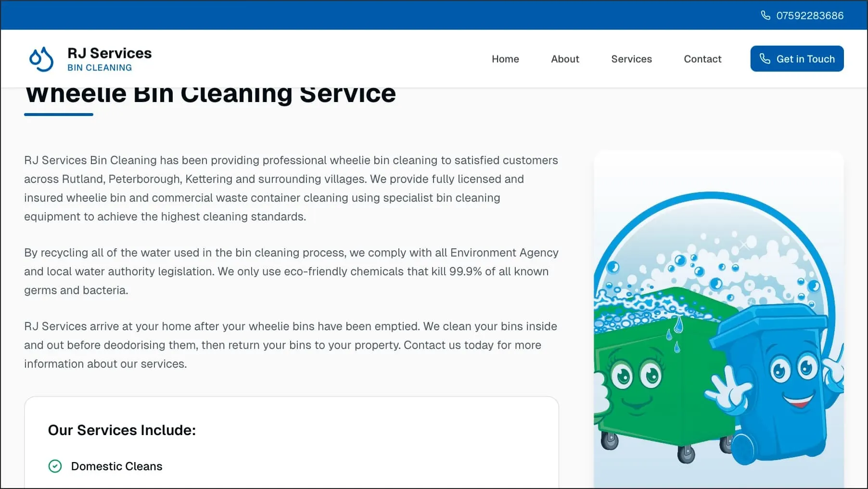Go to the About page
This screenshot has height=489, width=868.
click(x=565, y=59)
